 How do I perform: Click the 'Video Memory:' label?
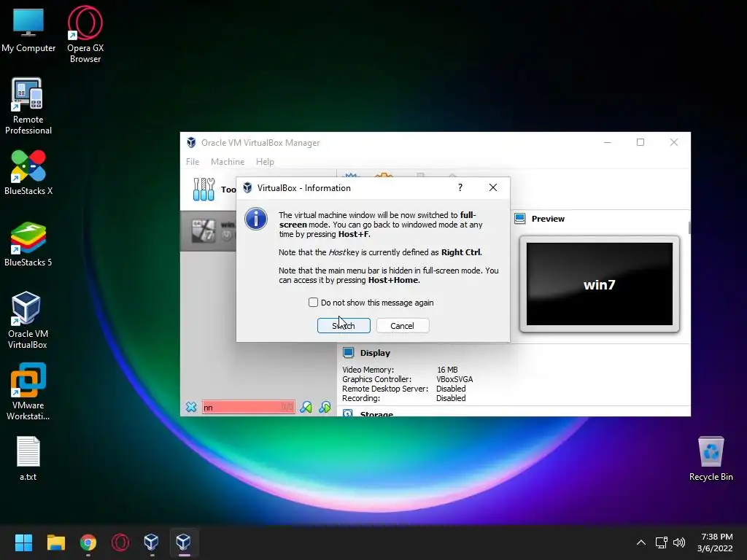coord(368,370)
